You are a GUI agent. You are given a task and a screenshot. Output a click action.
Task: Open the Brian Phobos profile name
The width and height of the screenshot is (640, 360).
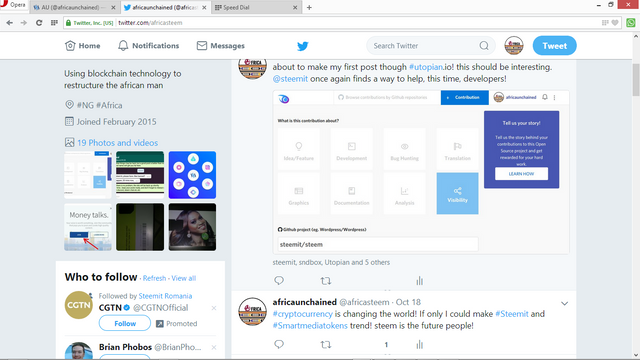125,347
